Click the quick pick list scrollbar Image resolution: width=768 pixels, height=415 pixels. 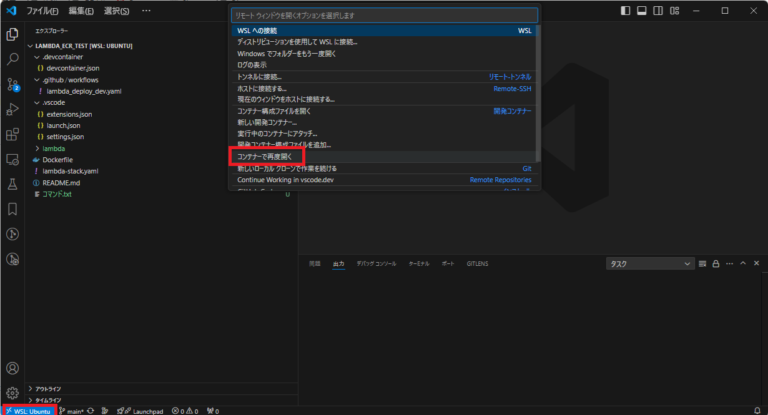(x=538, y=93)
